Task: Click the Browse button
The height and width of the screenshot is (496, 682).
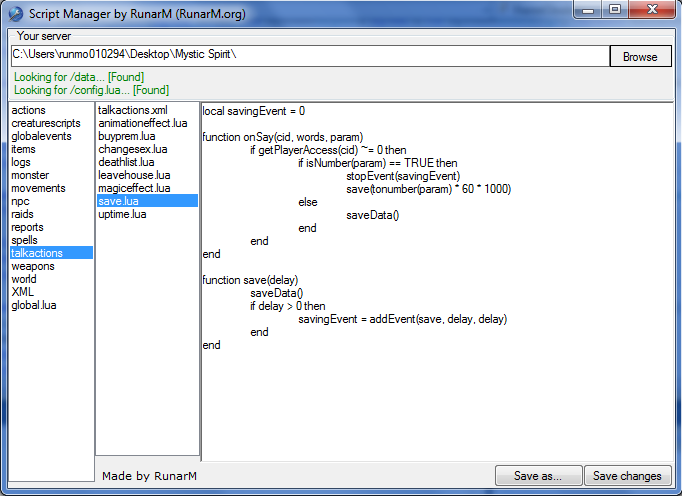Action: coord(640,57)
